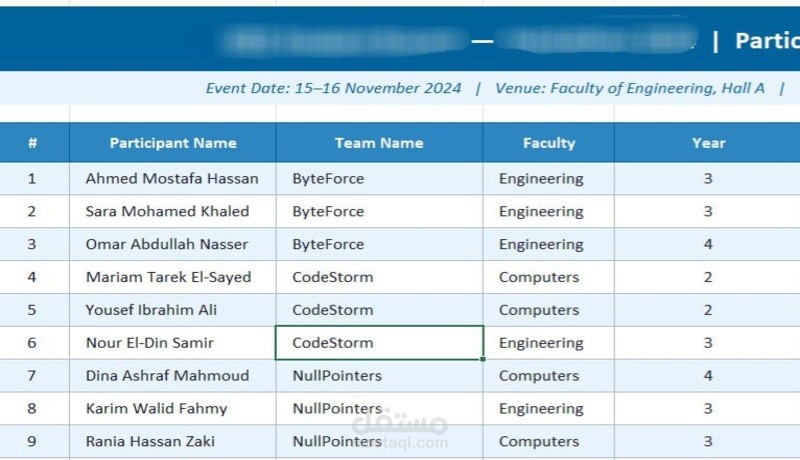Click the "Participant Name" column header
This screenshot has height=460, width=800.
coord(173,143)
